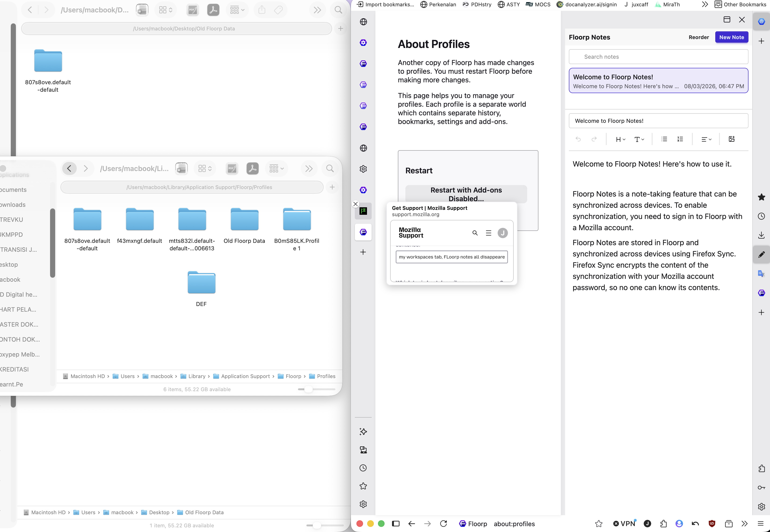Image resolution: width=770 pixels, height=532 pixels.
Task: Open the Extensions puzzle icon in bottom toolbar
Action: [x=663, y=524]
